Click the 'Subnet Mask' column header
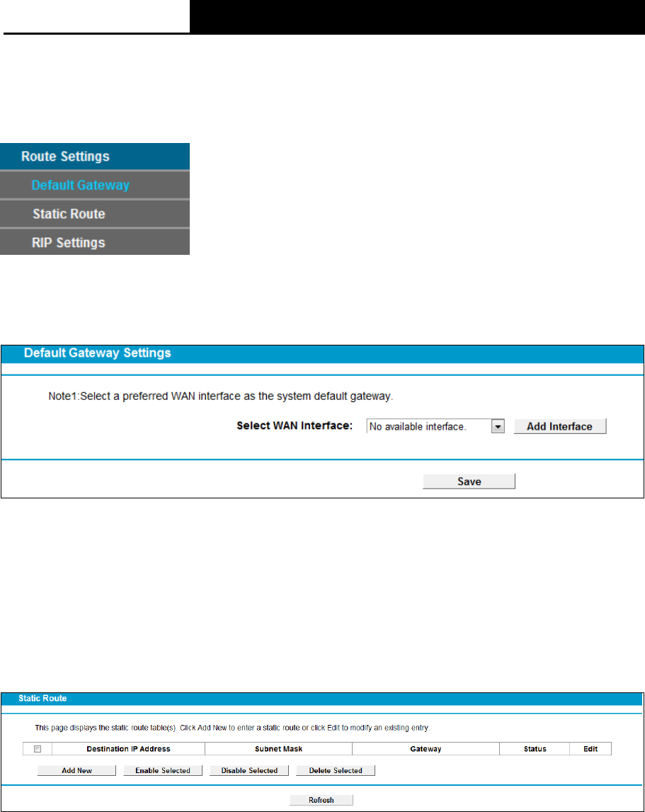This screenshot has height=812, width=645. (279, 749)
